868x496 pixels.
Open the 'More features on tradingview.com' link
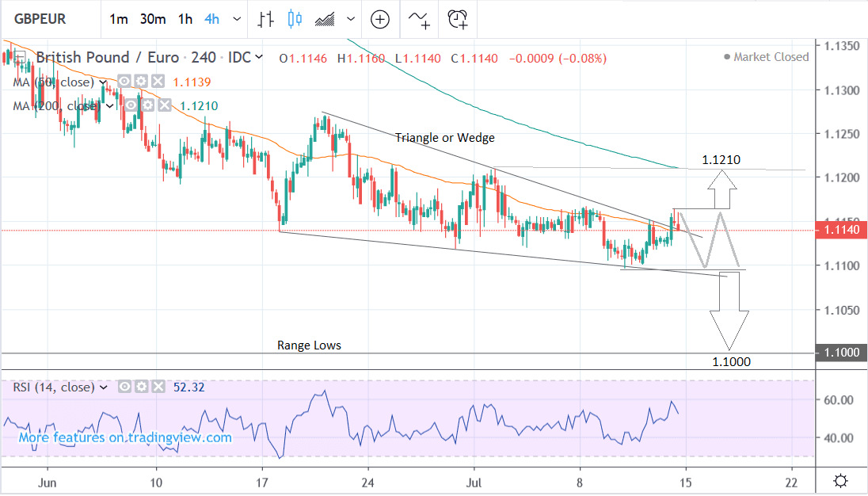[125, 437]
